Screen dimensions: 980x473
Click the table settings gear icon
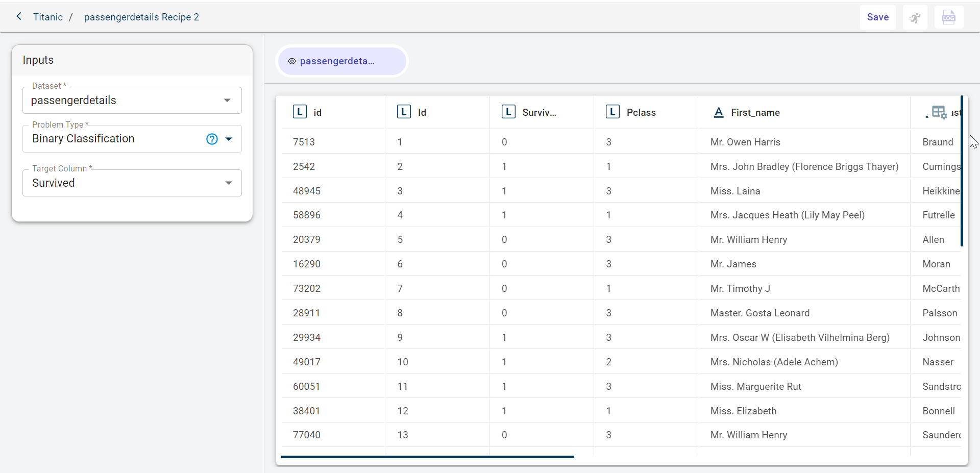click(x=939, y=112)
